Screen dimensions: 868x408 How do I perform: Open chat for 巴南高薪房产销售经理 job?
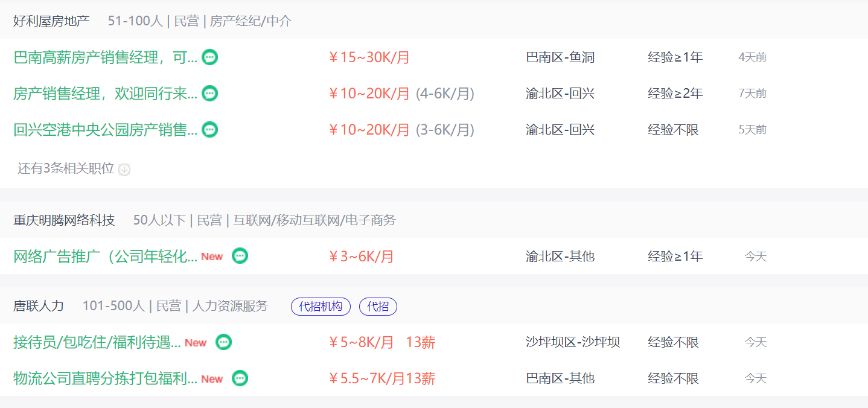[209, 57]
